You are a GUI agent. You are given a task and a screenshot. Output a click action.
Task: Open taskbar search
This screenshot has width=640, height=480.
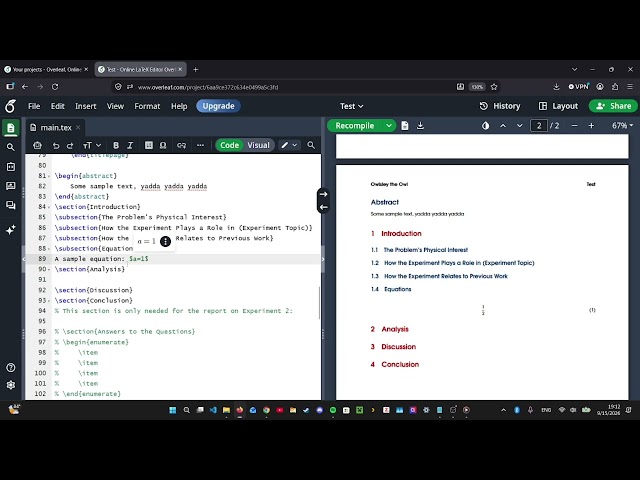pos(187,410)
